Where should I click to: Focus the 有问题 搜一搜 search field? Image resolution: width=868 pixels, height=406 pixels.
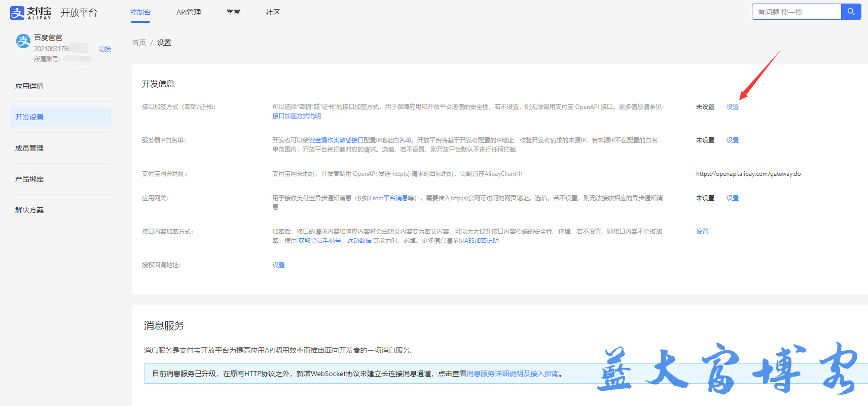[797, 12]
